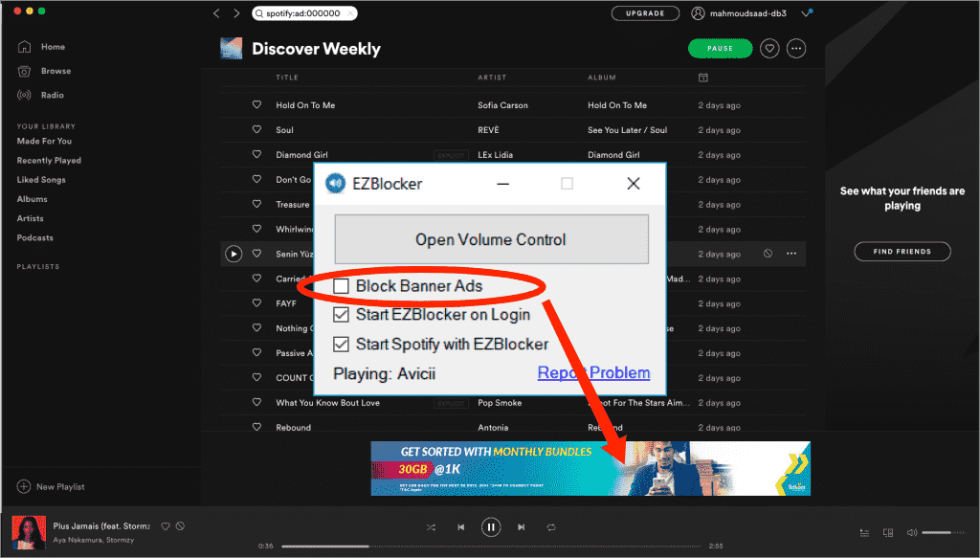Mute using the speaker icon
This screenshot has height=558, width=980.
pos(912,532)
